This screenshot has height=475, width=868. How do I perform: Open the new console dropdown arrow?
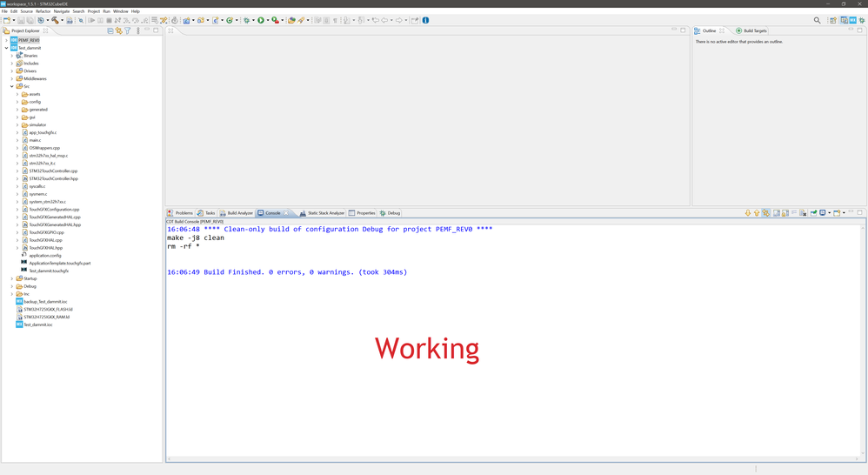click(844, 212)
